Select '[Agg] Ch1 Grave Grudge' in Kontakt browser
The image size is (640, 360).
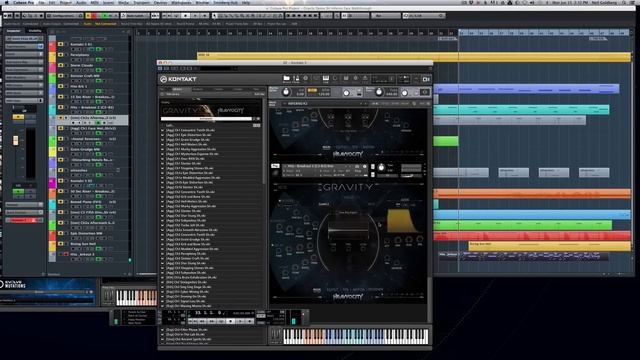pyautogui.click(x=188, y=140)
